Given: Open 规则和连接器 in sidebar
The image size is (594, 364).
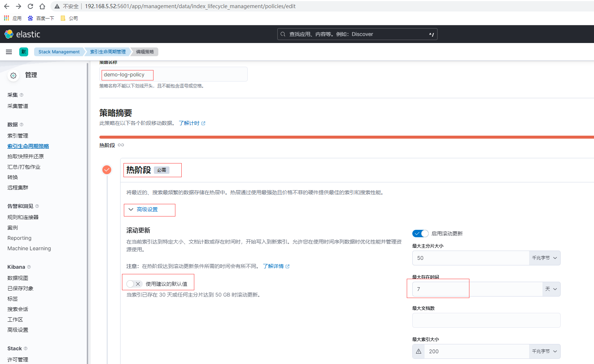Looking at the screenshot, I should click(x=23, y=217).
